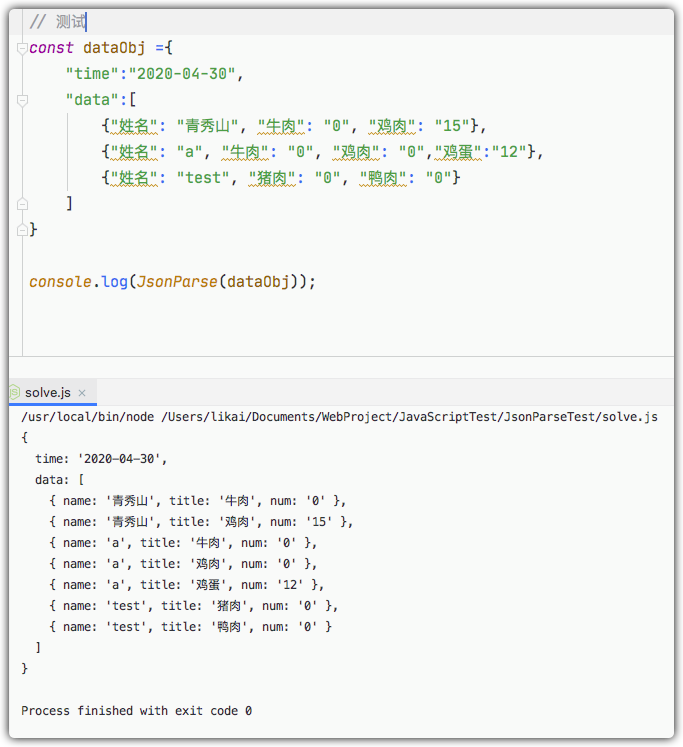Collapse the "data" array fold marker
The height and width of the screenshot is (747, 683).
[22, 101]
